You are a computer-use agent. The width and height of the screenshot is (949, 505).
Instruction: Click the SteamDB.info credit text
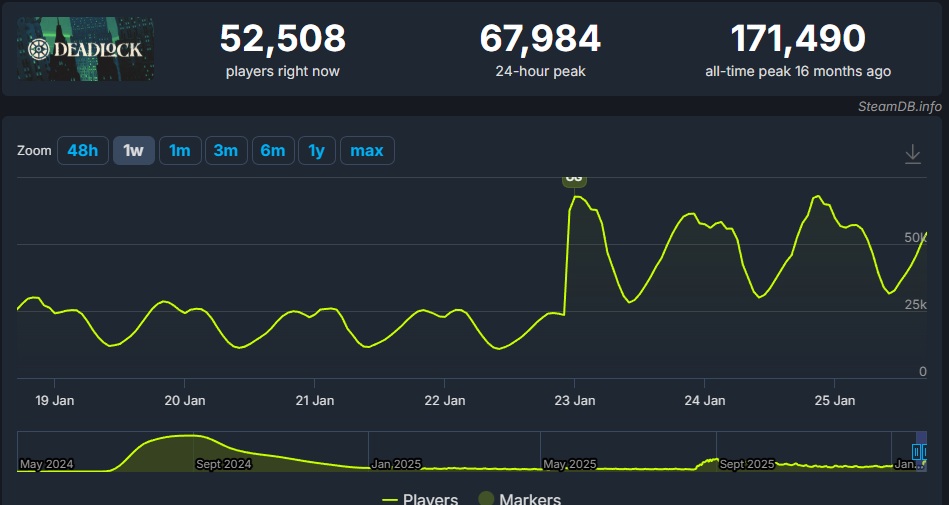point(899,107)
